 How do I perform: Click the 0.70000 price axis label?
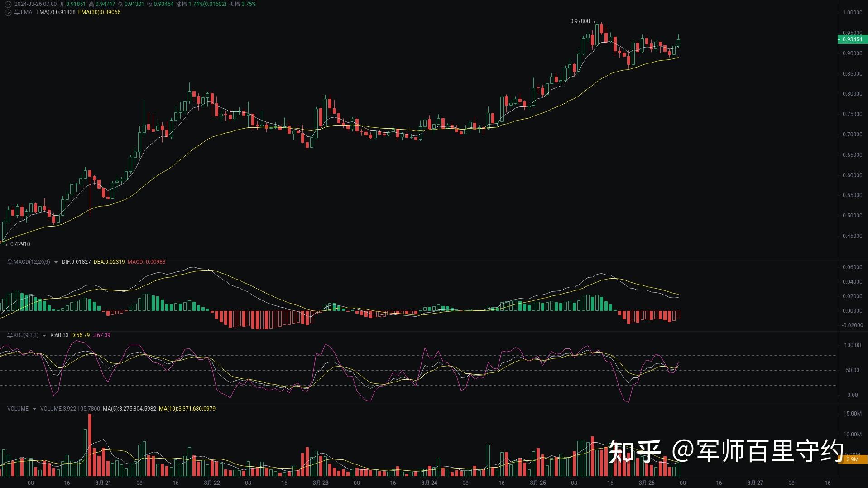pyautogui.click(x=852, y=135)
